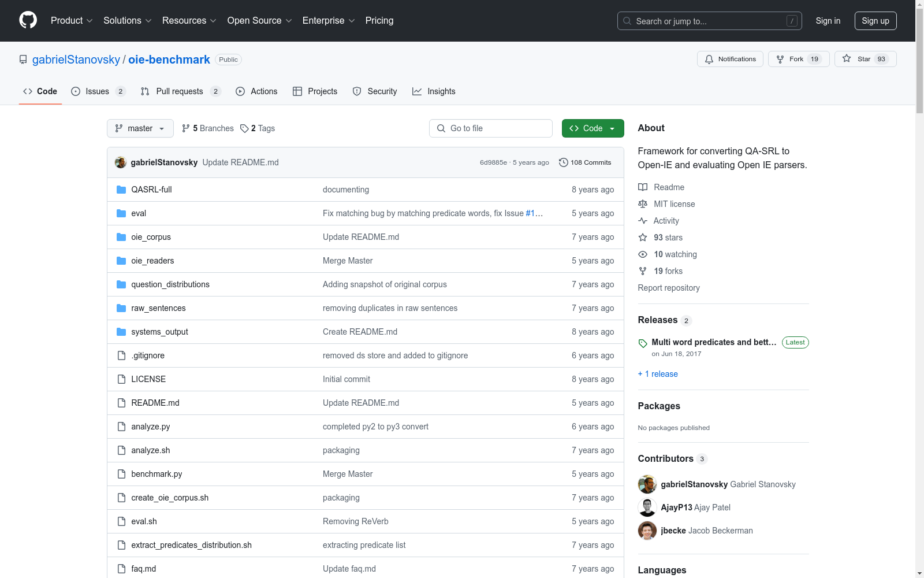This screenshot has width=924, height=578.
Task: Open the oie_corpus folder icon
Action: (x=121, y=237)
